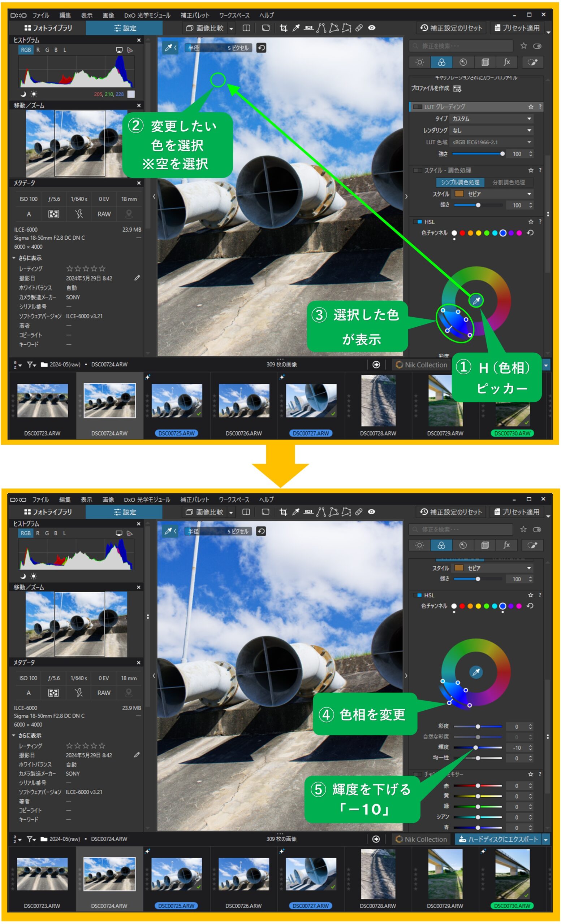Viewport: 561px width, 924px height.
Task: Open Style Sepia dropdown in bottom window
Action: pos(493,568)
